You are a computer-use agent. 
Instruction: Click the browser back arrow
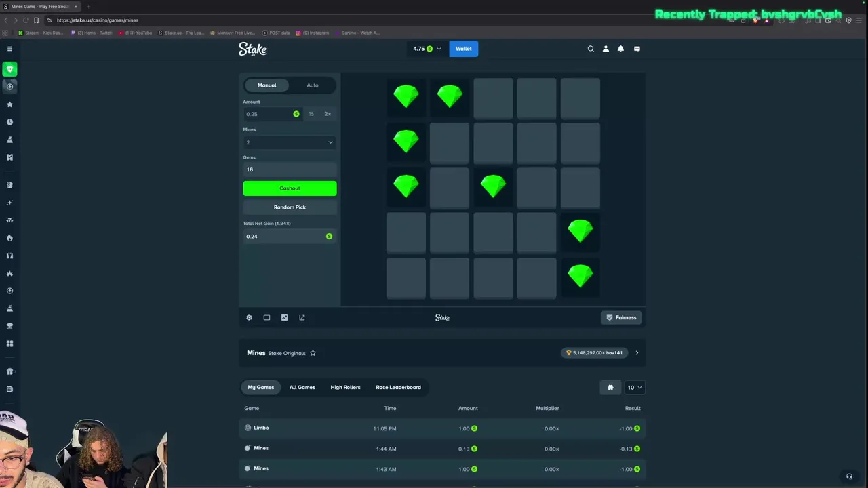tap(5, 20)
